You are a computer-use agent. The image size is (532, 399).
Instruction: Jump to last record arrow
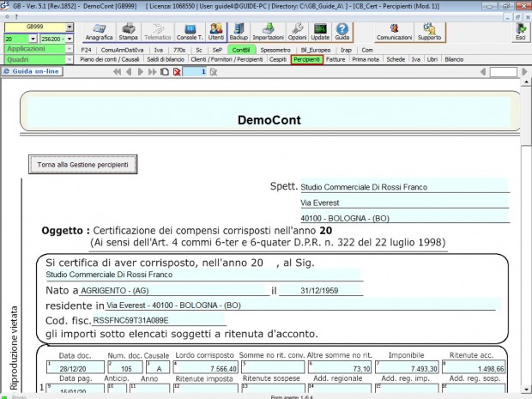(x=153, y=72)
